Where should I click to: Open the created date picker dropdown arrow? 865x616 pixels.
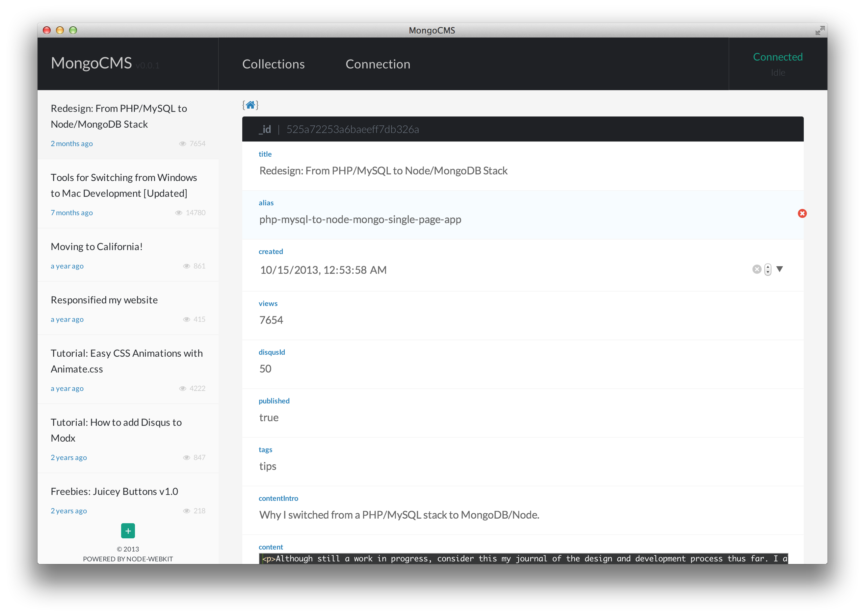(x=780, y=269)
